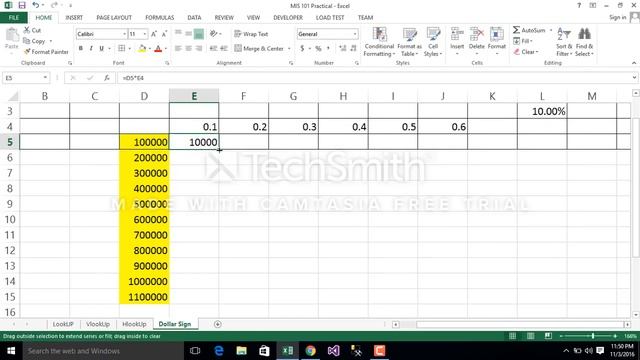Open the Calibri font name dropdown
The width and height of the screenshot is (640, 360).
(124, 34)
